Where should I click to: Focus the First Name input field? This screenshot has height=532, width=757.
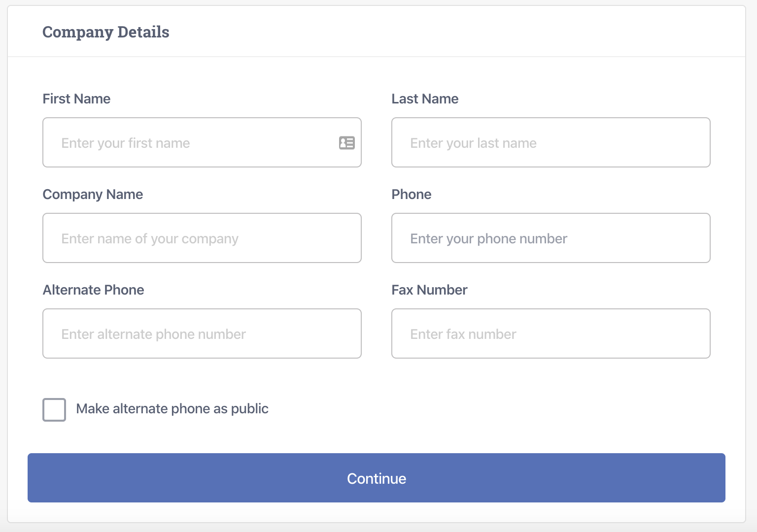click(192, 143)
